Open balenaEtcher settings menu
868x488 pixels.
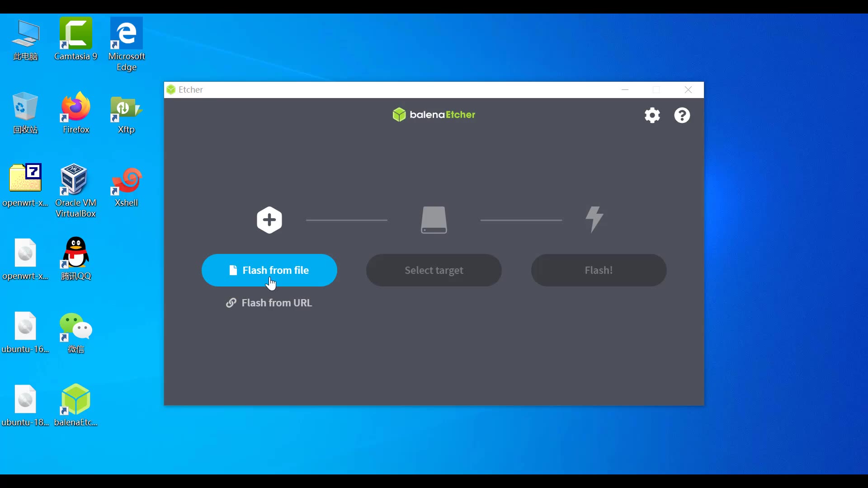point(651,115)
